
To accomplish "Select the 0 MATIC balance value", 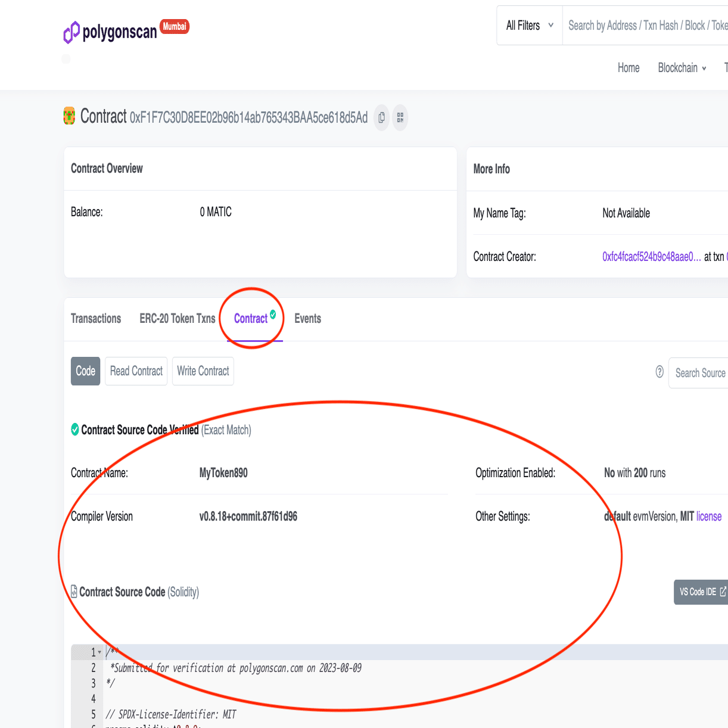I will pos(216,212).
